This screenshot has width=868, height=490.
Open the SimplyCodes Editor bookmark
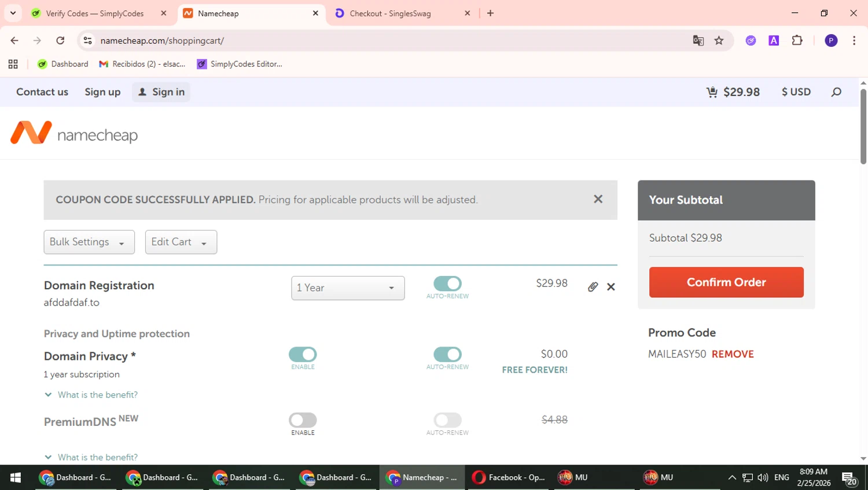(x=240, y=64)
